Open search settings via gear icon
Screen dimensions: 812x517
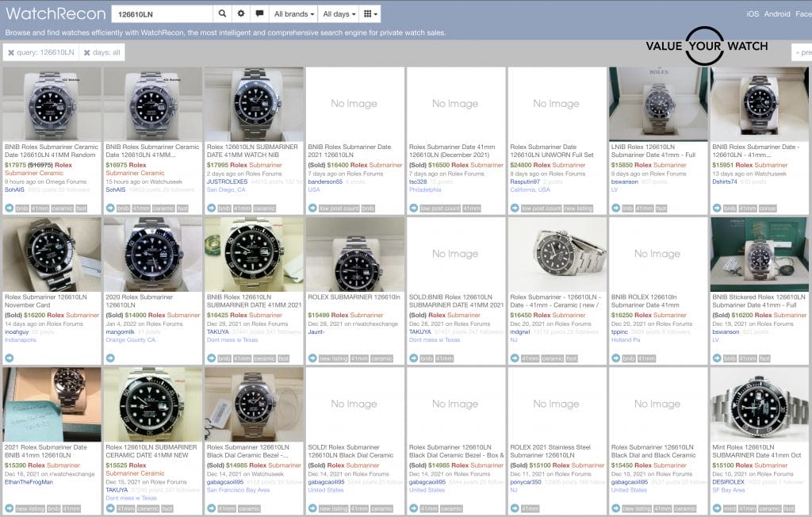242,14
